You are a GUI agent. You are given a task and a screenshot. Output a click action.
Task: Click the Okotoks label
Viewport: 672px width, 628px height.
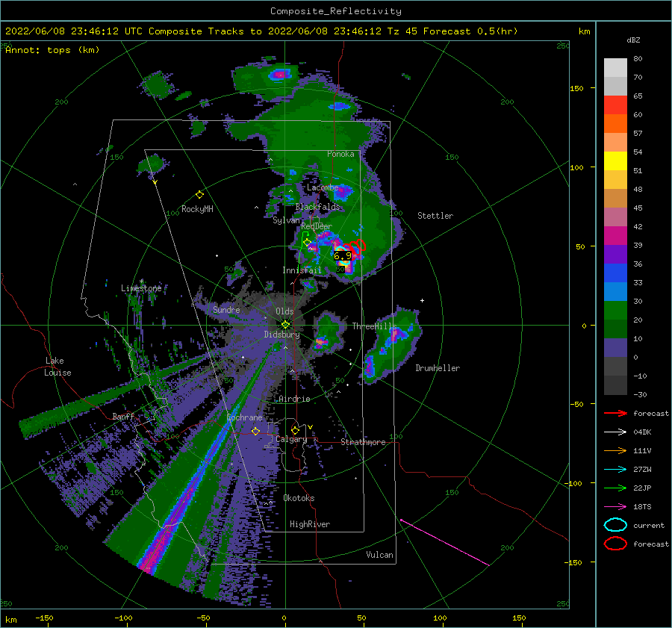299,498
